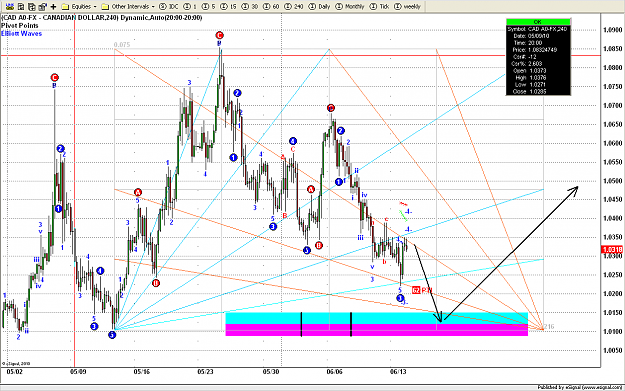This screenshot has height=391, width=625.
Task: Click the Elliott Waves study label
Action: pyautogui.click(x=21, y=33)
